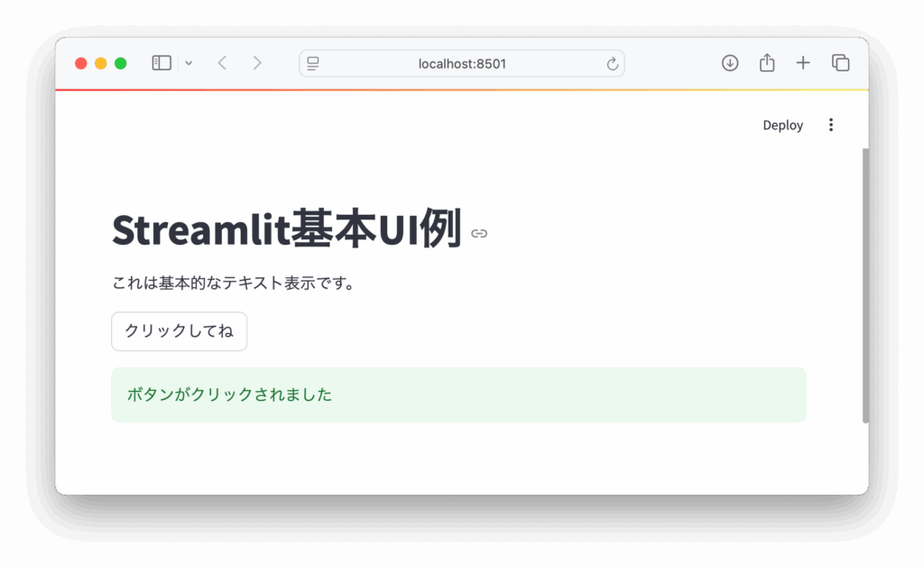Minimize the window with the yellow button
This screenshot has height=568, width=924.
(x=101, y=63)
